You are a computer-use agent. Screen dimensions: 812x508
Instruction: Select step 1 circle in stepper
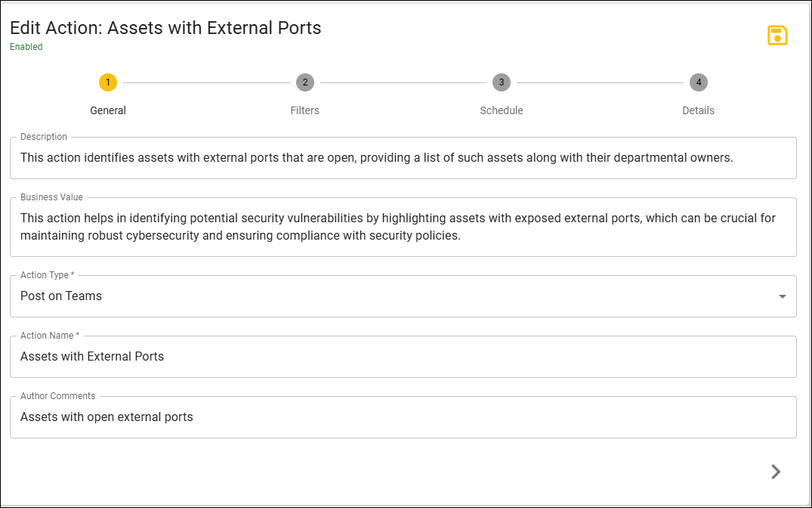(x=108, y=82)
